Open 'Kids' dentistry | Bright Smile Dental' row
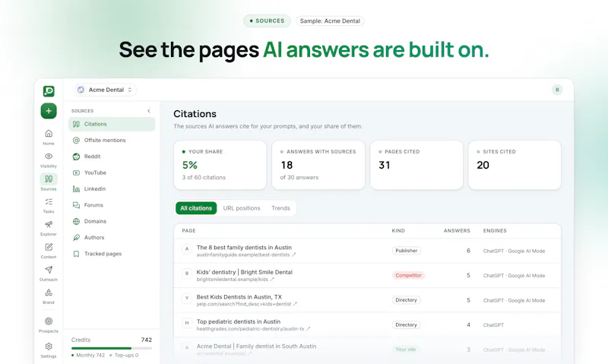Image resolution: width=608 pixels, height=364 pixels. (367, 275)
